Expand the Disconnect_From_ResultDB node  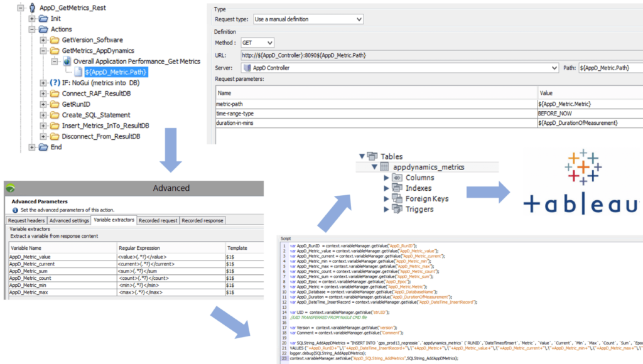pyautogui.click(x=43, y=136)
